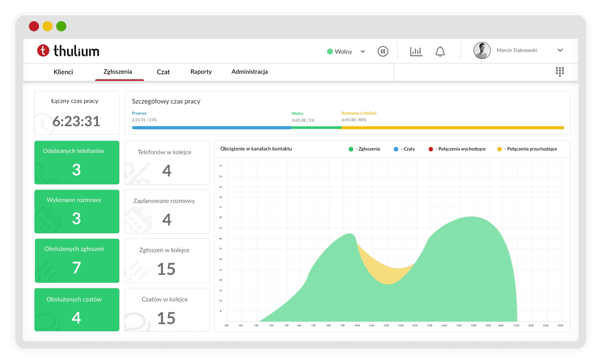The height and width of the screenshot is (364, 601).
Task: Click the green Wolny progress segment
Action: click(x=317, y=127)
